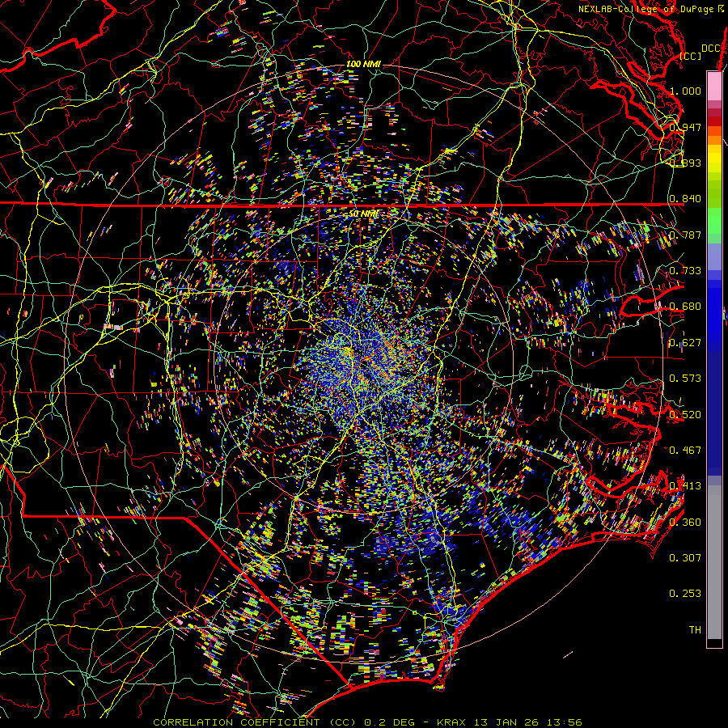728x728 pixels.
Task: Click the 0.307 color scale label
Action: pyautogui.click(x=685, y=557)
